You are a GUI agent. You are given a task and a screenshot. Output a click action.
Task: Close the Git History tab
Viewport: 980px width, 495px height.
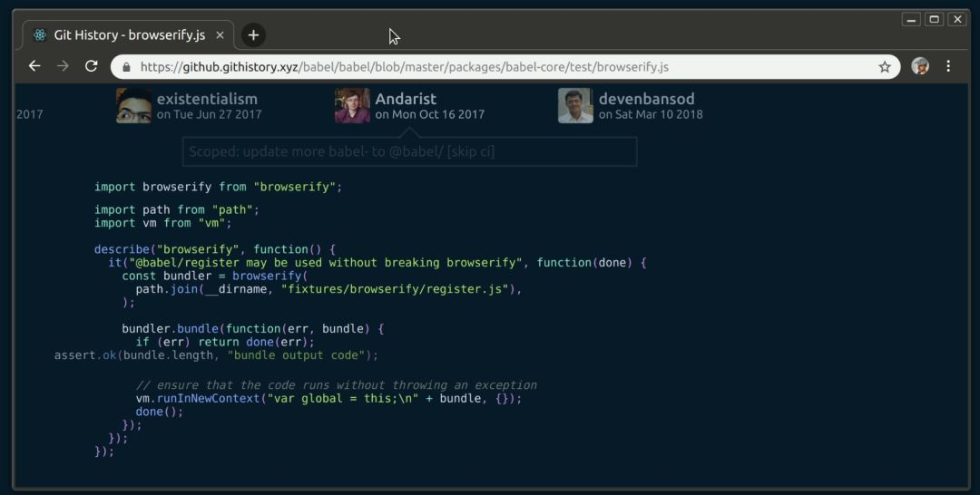[x=220, y=35]
